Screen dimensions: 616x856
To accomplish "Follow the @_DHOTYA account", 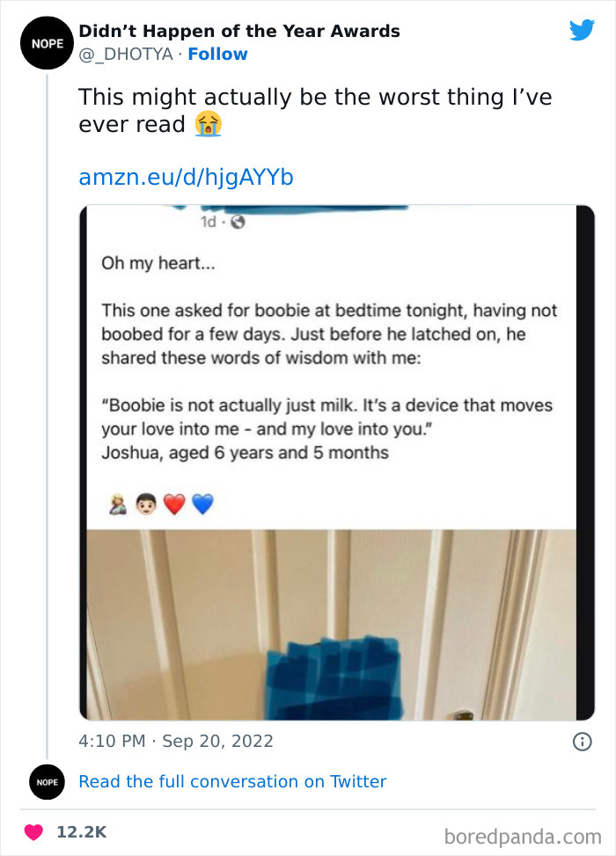I will click(x=217, y=55).
